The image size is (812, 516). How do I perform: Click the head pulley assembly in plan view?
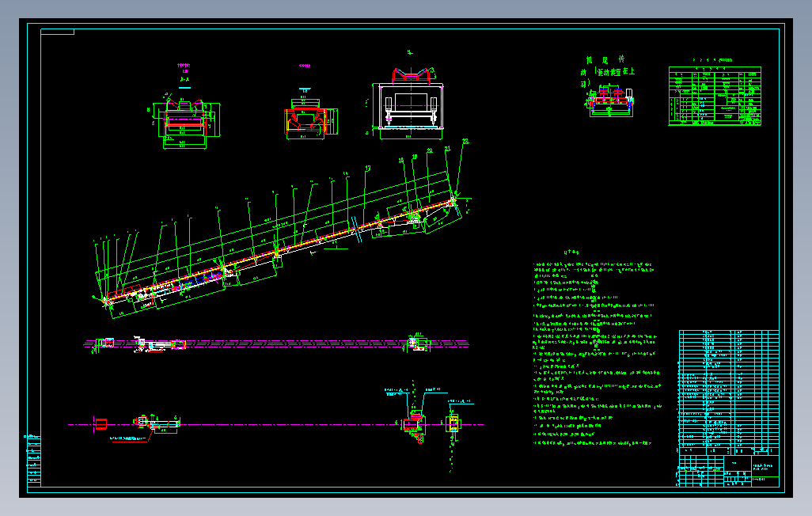coord(417,343)
